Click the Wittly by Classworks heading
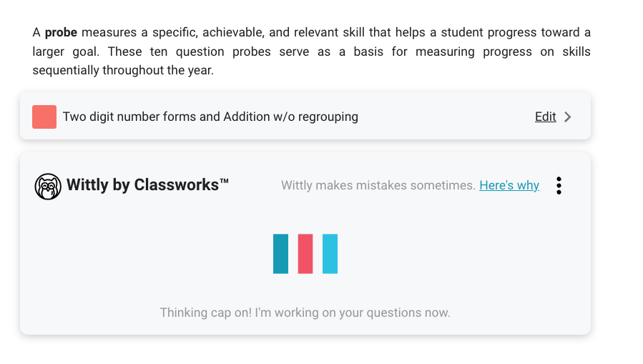This screenshot has width=643, height=364. (147, 185)
